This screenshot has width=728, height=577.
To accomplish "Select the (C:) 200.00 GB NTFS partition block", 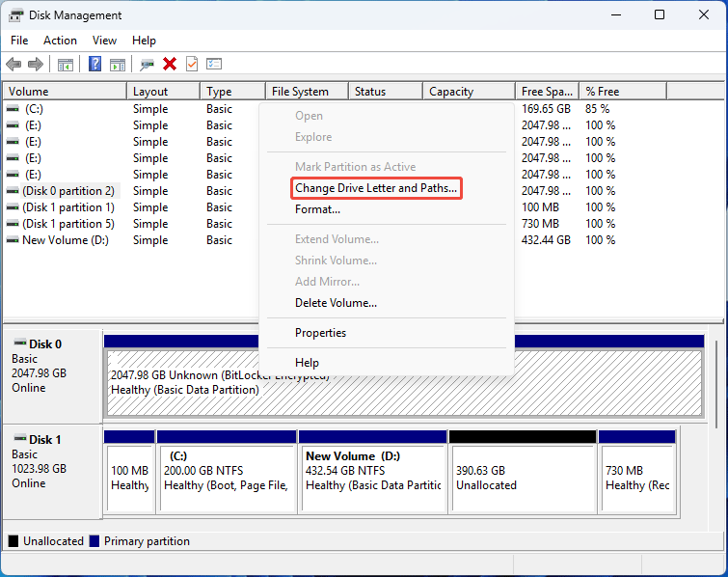I will [x=227, y=479].
